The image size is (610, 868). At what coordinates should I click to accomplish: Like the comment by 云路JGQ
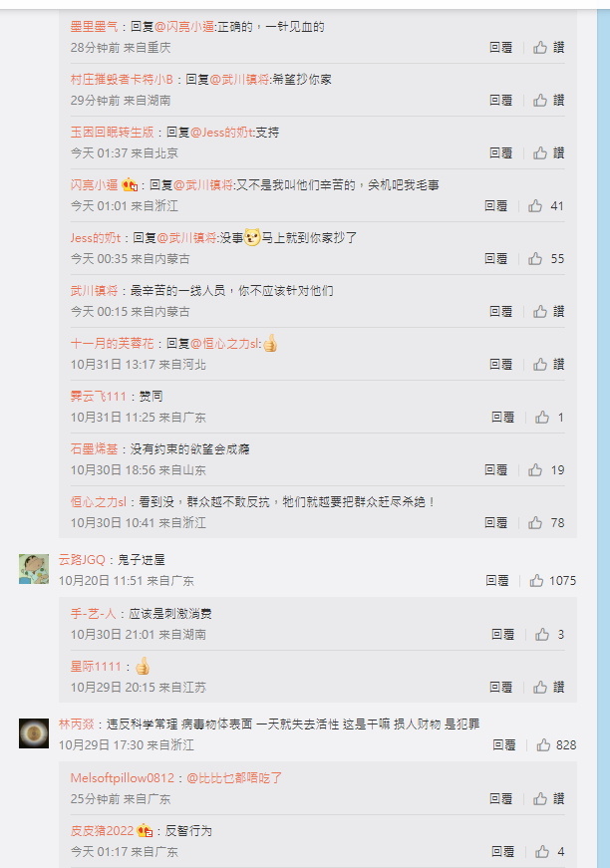tap(552, 580)
